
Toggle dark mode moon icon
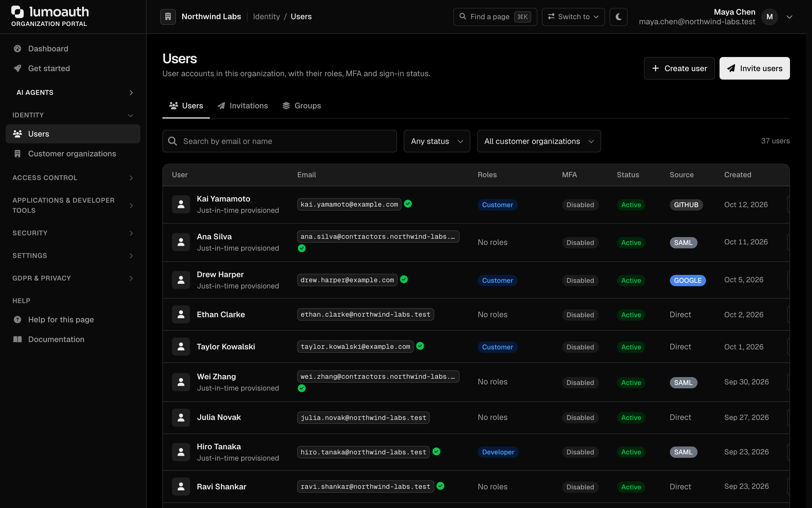pos(618,16)
